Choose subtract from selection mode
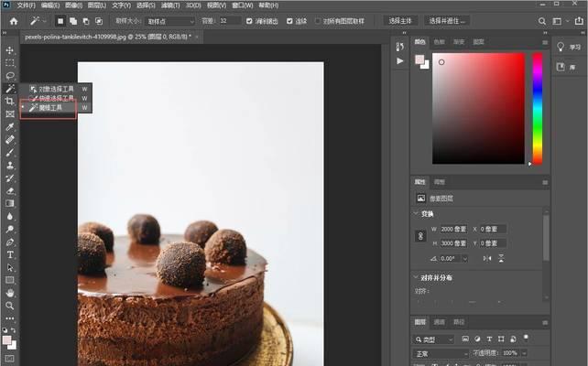 click(86, 21)
